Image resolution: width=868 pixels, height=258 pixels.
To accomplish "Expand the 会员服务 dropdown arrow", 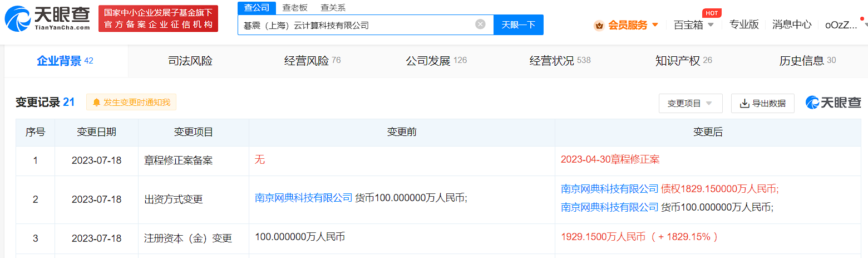I will tap(655, 25).
